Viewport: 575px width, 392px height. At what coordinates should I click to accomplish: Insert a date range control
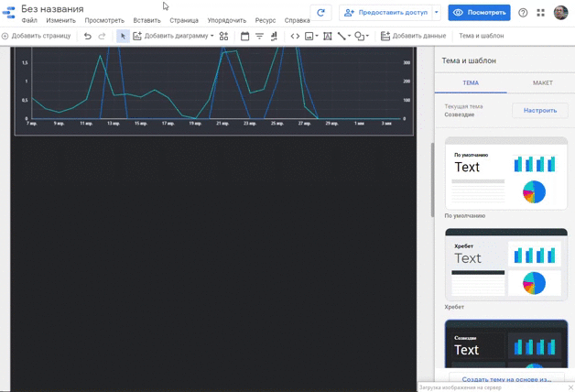coord(244,36)
